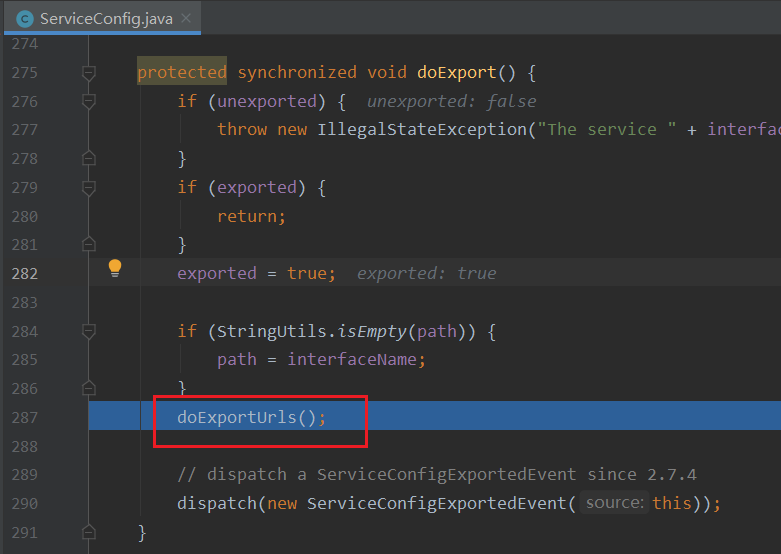The width and height of the screenshot is (781, 554).
Task: Close the ServiceConfig.java tab
Action: coord(186,18)
